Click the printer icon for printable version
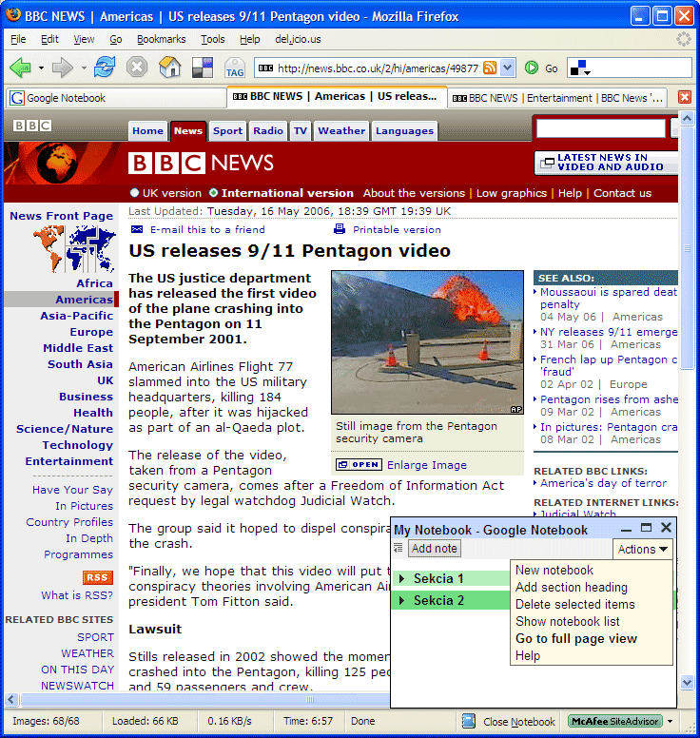Screen dimensions: 700x738 340,229
